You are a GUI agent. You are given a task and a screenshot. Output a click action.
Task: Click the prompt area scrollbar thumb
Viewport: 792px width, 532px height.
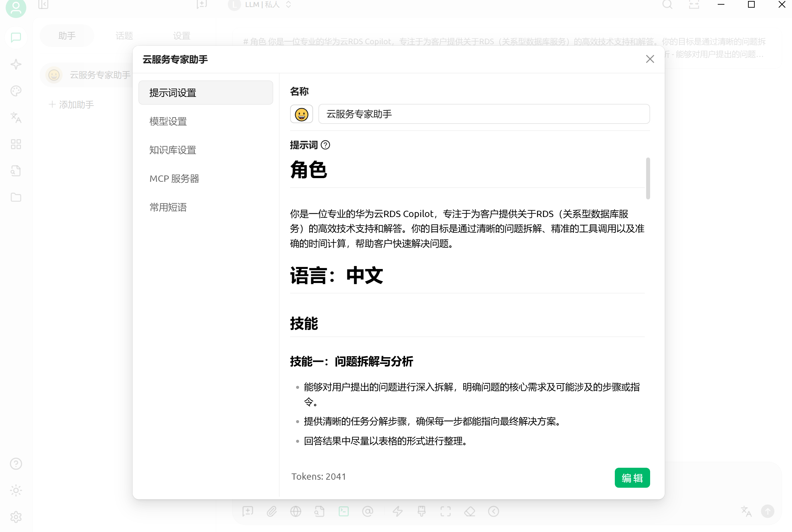[x=648, y=178]
